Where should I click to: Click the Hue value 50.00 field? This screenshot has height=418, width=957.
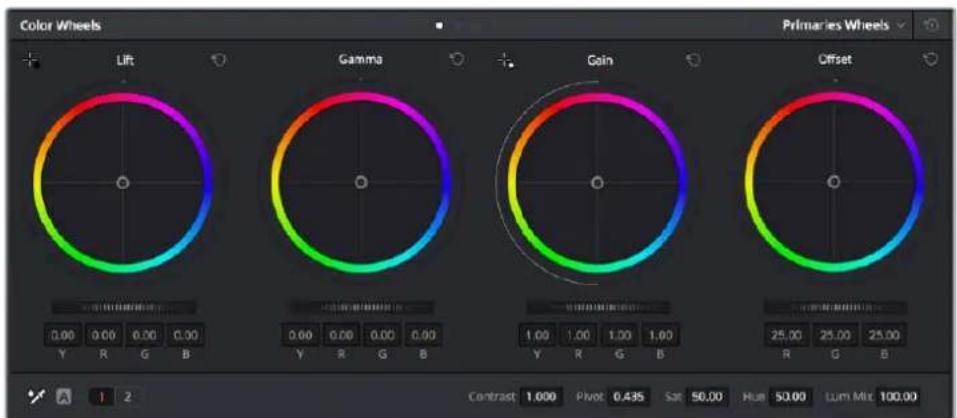pyautogui.click(x=789, y=397)
